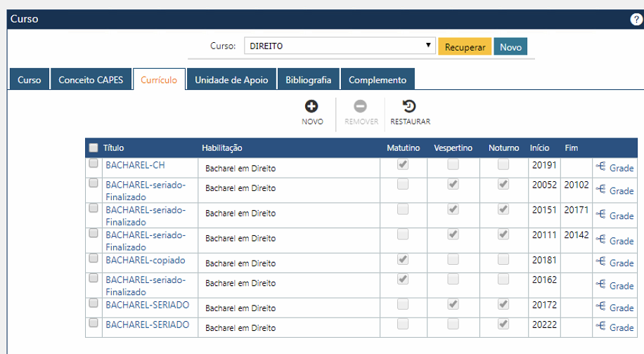Open Grade for the BACHAREL-CH row
This screenshot has height=354, width=644.
(615, 168)
